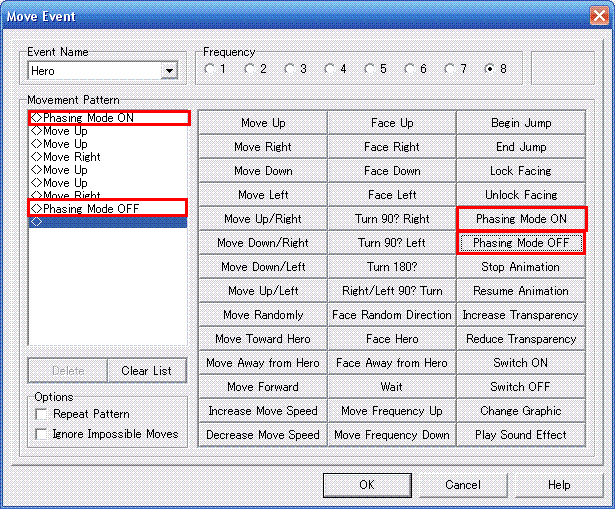Select frequency 4 radio button
615x509 pixels.
[329, 69]
